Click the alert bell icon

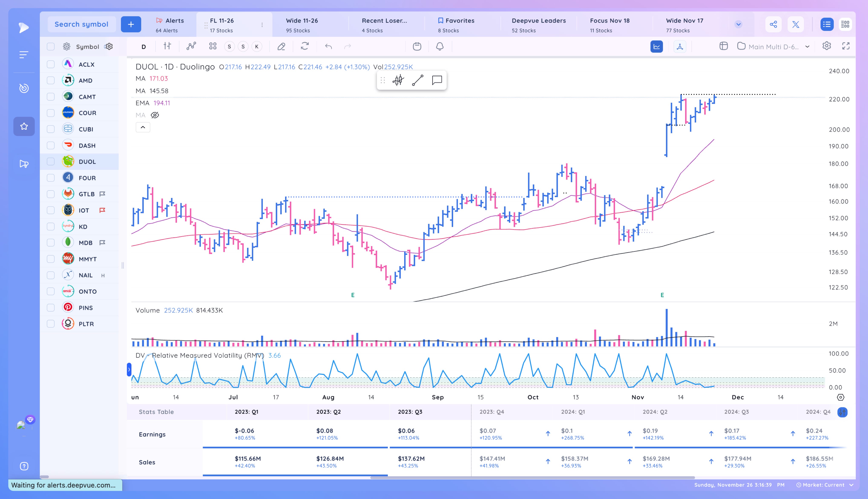point(440,46)
